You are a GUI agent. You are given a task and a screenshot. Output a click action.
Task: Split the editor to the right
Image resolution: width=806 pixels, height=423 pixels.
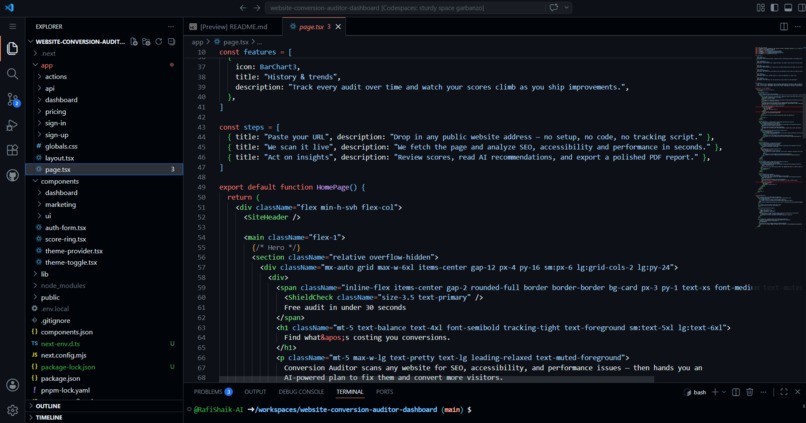[784, 27]
